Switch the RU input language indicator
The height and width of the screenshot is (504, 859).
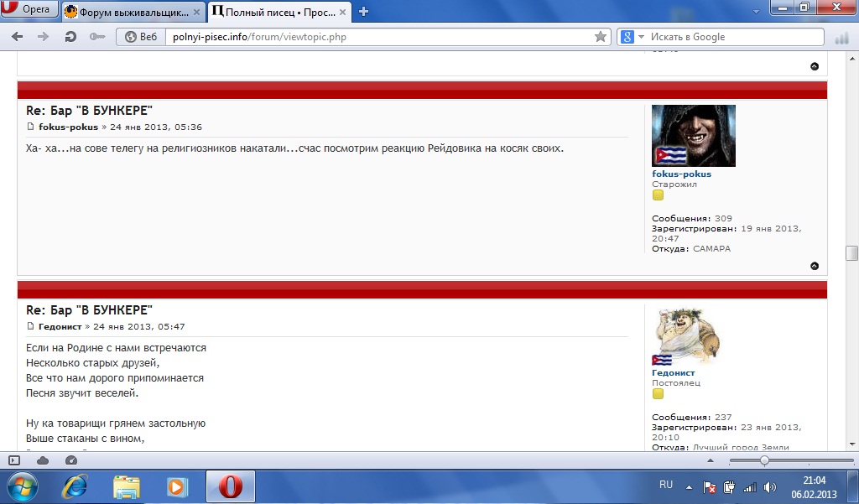665,485
